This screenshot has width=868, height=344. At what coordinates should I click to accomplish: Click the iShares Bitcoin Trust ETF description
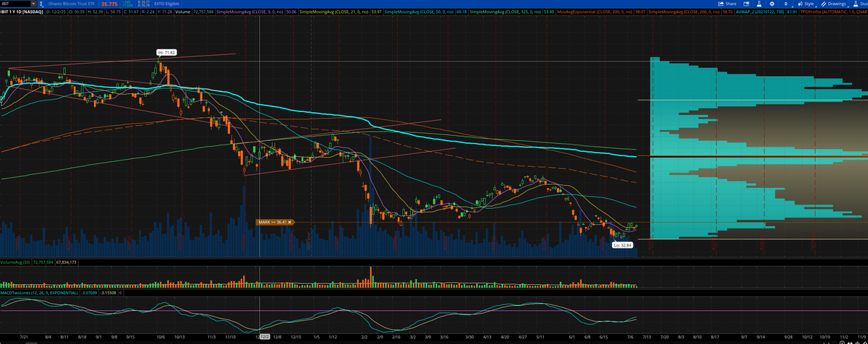point(72,4)
